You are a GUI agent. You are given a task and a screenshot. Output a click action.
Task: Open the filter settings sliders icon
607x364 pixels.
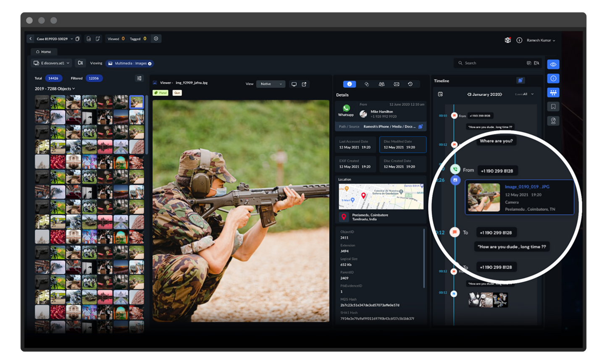(139, 78)
